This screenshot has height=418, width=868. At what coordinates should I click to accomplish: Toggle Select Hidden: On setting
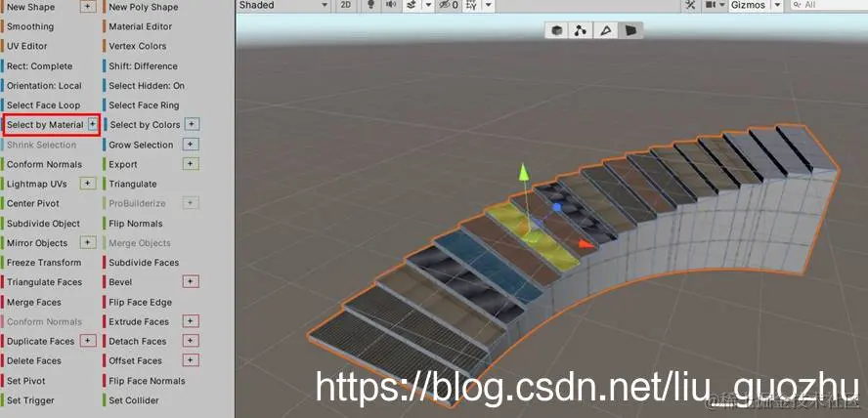pyautogui.click(x=147, y=86)
